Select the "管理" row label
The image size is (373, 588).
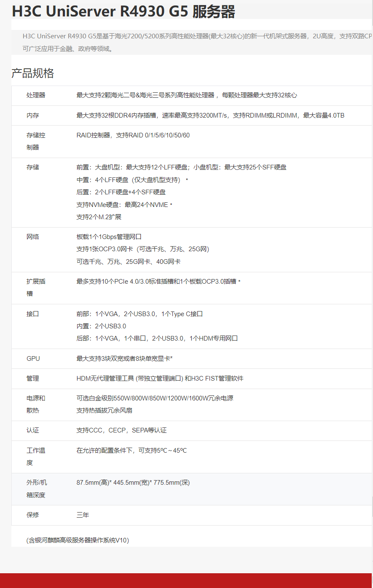tap(33, 379)
